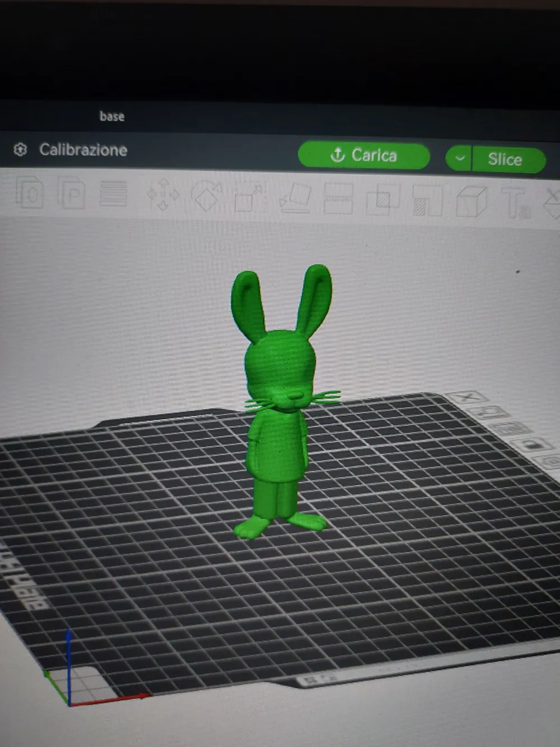This screenshot has width=560, height=747.
Task: Click the gear icon next to Calibrazione
Action: (x=21, y=150)
